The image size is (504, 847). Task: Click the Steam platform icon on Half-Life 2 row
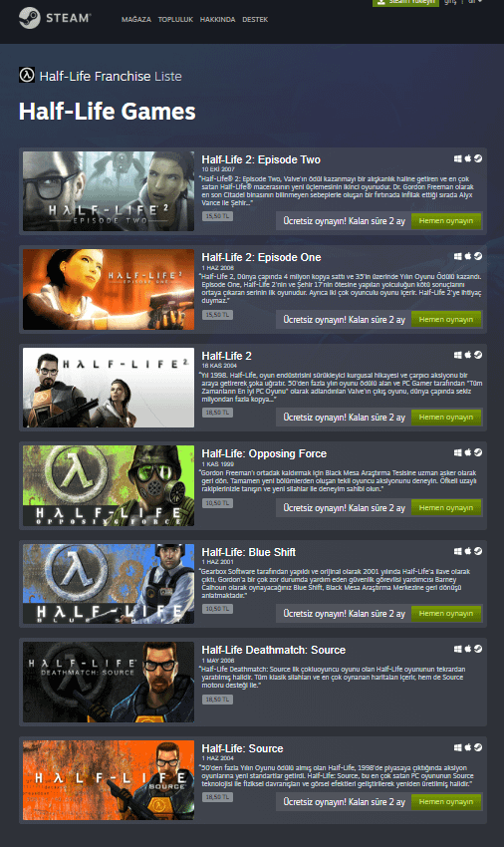tap(478, 355)
